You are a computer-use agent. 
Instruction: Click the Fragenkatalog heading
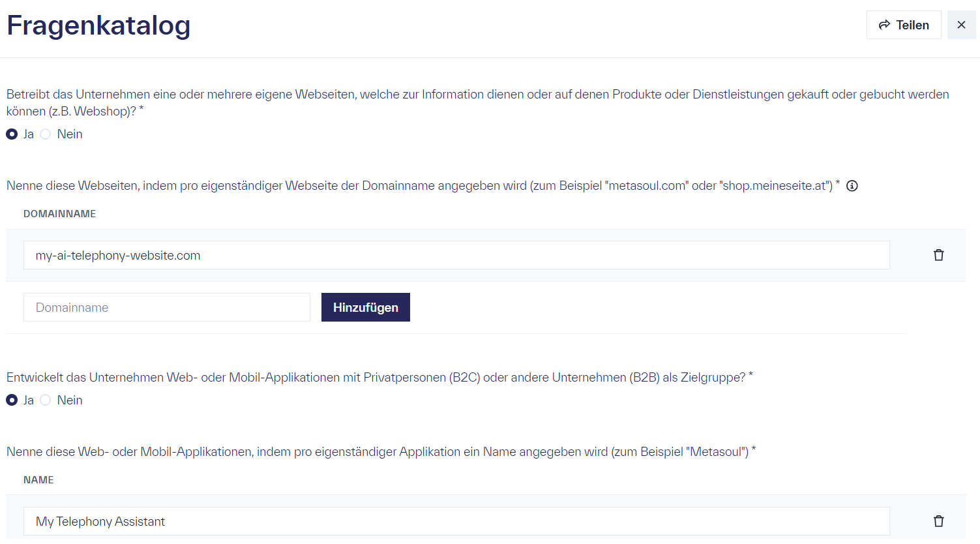[x=98, y=25]
